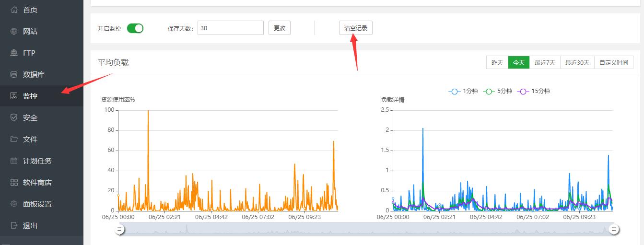Click the database stack icon
Image resolution: width=644 pixels, height=245 pixels.
click(x=14, y=74)
